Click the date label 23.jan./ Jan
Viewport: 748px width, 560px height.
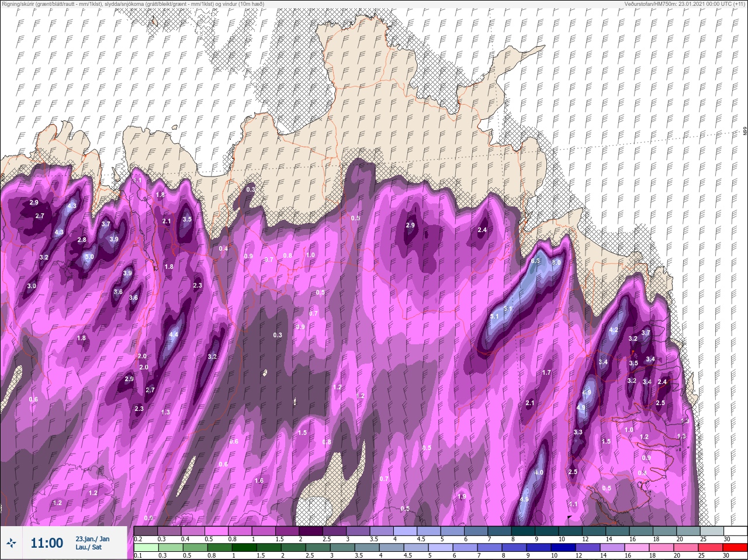92,539
